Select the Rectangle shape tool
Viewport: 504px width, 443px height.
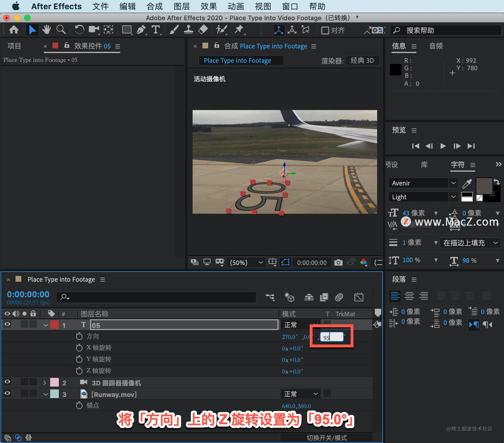click(x=127, y=30)
